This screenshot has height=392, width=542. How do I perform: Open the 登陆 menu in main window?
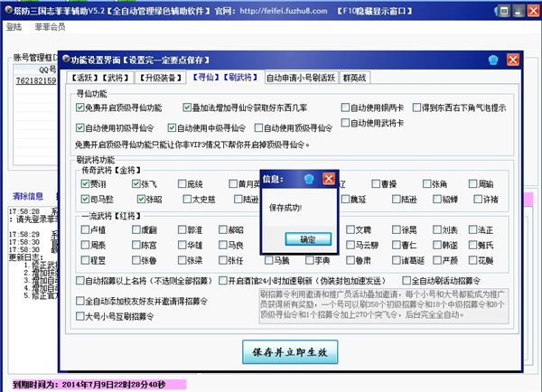[14, 26]
